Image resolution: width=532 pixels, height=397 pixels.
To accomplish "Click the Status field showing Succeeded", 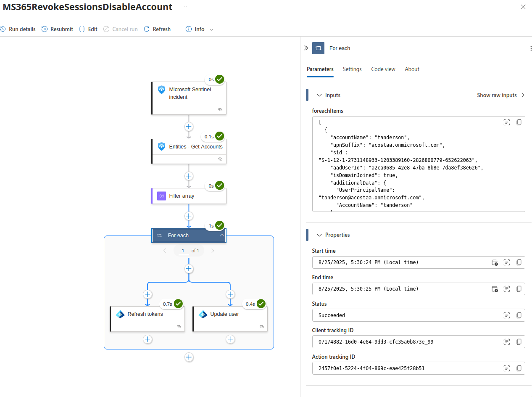I will pyautogui.click(x=419, y=315).
